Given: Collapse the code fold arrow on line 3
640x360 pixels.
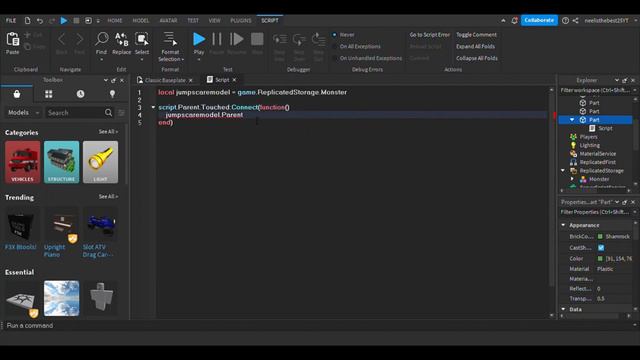Looking at the screenshot, I should [153, 107].
